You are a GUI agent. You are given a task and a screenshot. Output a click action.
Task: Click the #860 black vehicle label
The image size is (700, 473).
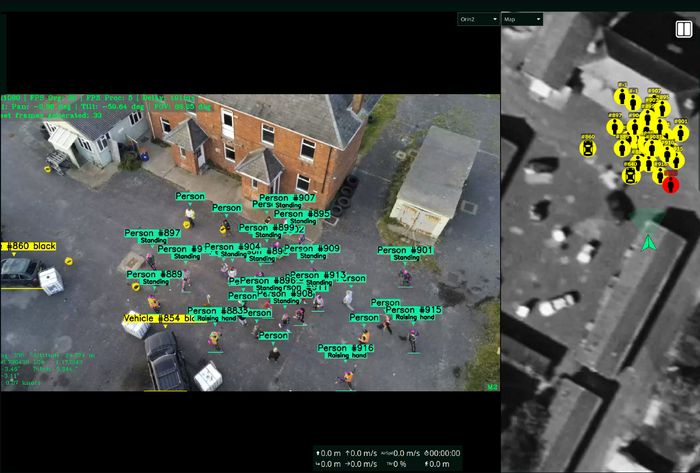(29, 246)
